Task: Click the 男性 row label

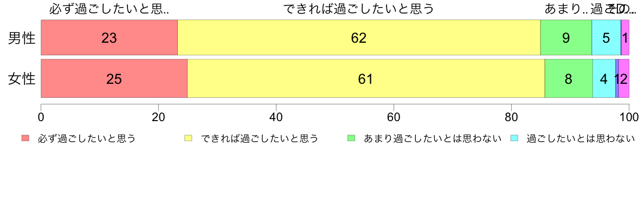Action: tap(22, 38)
